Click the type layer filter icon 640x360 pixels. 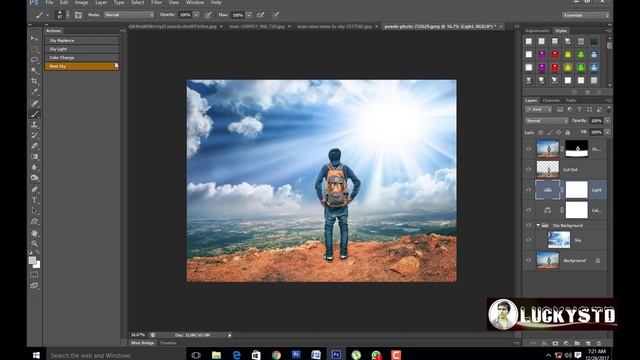(579, 109)
